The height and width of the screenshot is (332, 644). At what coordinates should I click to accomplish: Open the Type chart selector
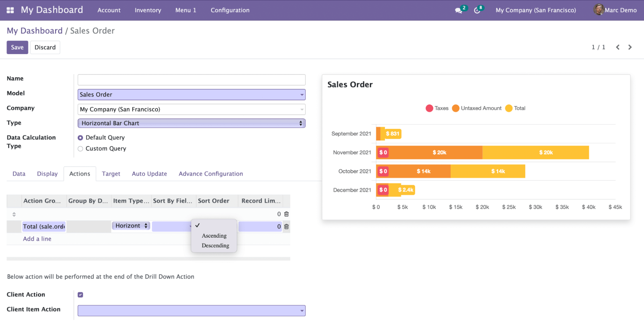pos(191,123)
